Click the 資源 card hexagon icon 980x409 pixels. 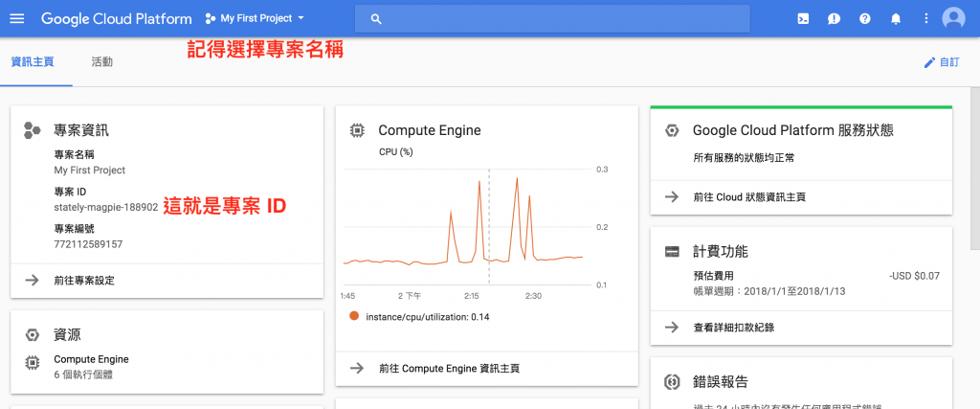32,334
